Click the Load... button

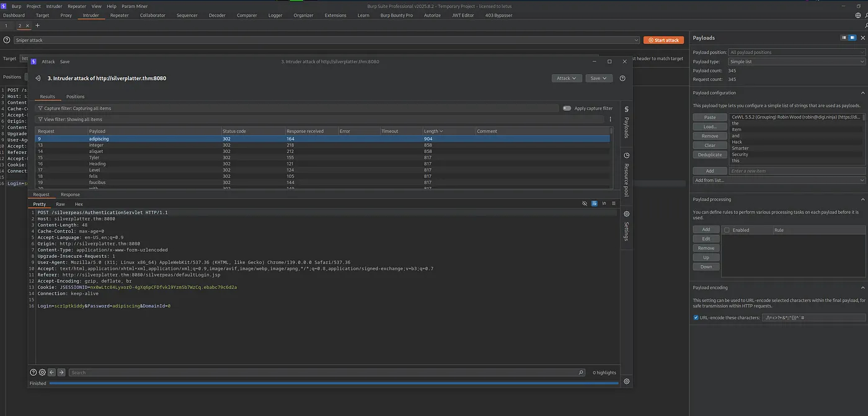(x=710, y=126)
